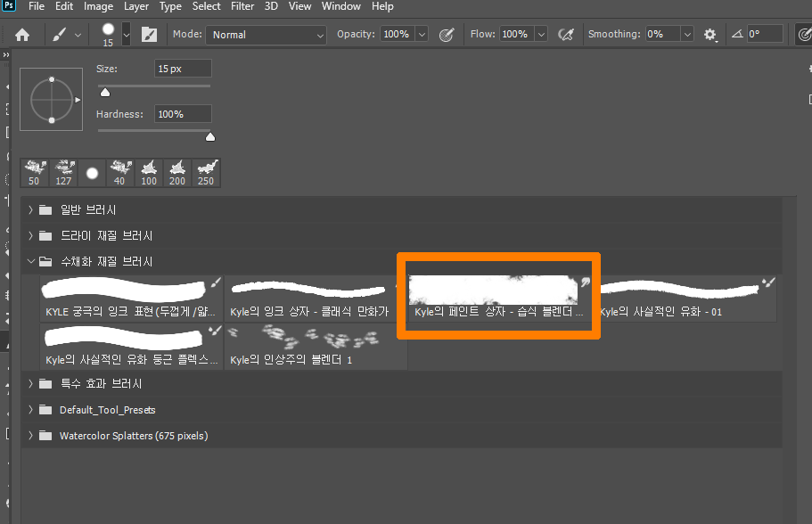Expand the 드라이 재질 브러시 folder
The height and width of the screenshot is (524, 812).
[30, 235]
